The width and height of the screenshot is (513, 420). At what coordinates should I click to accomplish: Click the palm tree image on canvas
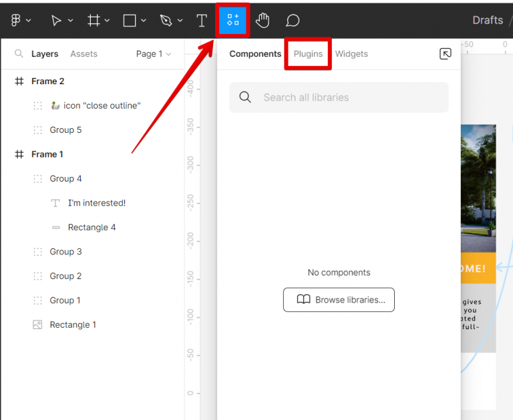478,188
